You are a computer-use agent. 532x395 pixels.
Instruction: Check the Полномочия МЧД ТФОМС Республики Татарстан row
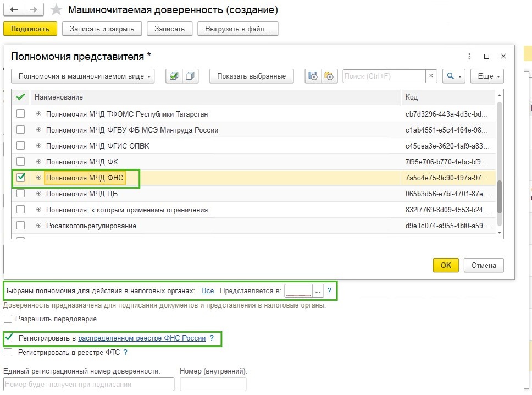click(21, 114)
